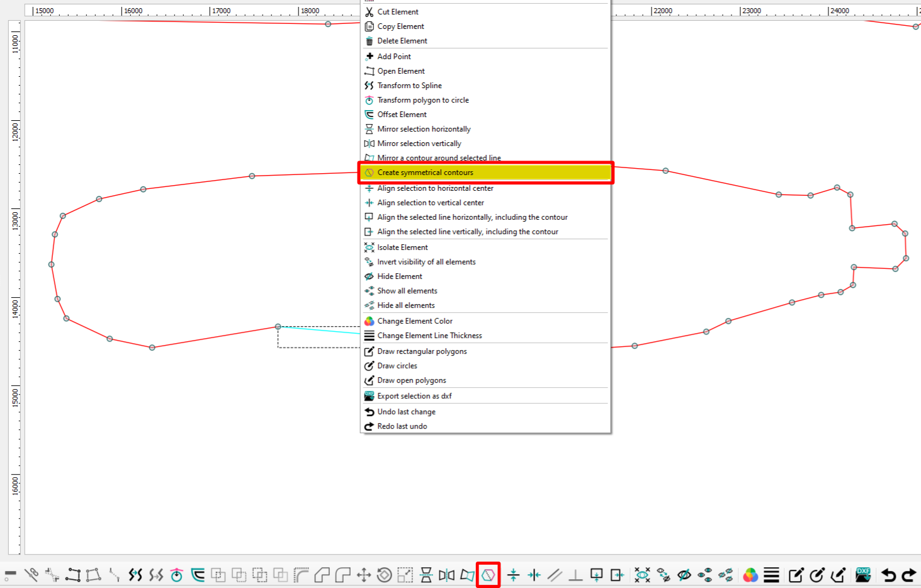Click the Offset Element toolbar icon
Image resolution: width=921 pixels, height=588 pixels.
198,575
